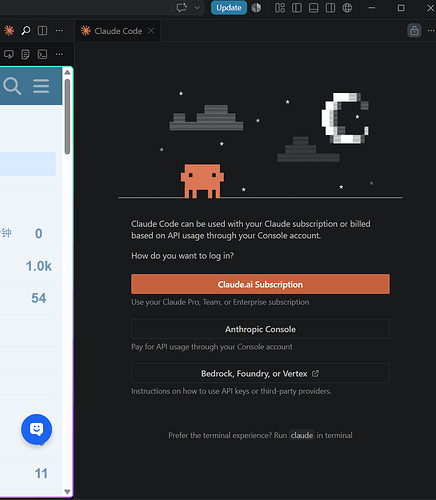Open the terminal prompt icon in second toolbar row

(42, 54)
